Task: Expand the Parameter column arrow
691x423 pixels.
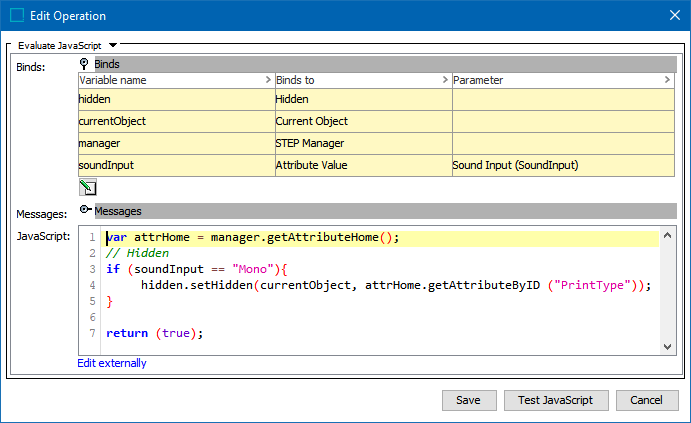Action: point(666,80)
